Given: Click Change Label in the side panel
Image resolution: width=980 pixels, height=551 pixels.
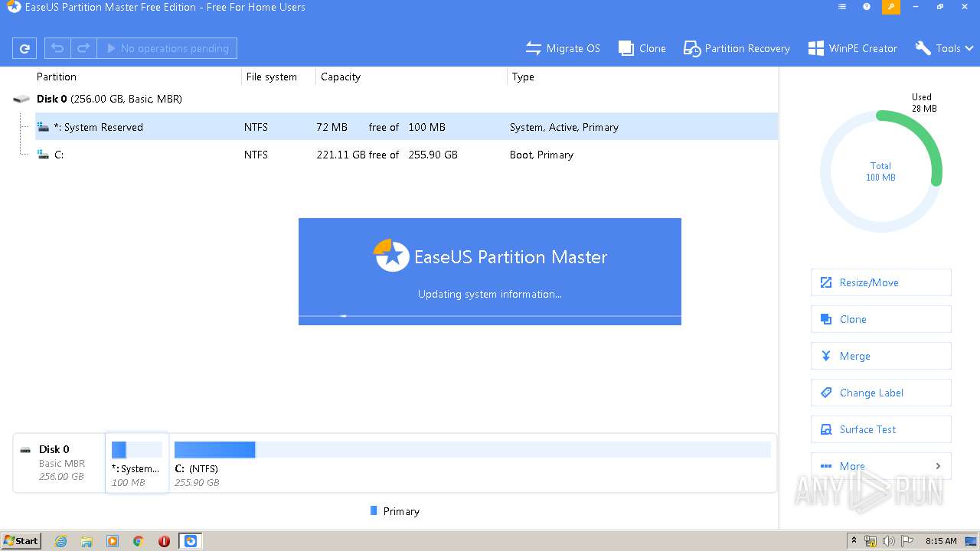Looking at the screenshot, I should [880, 393].
